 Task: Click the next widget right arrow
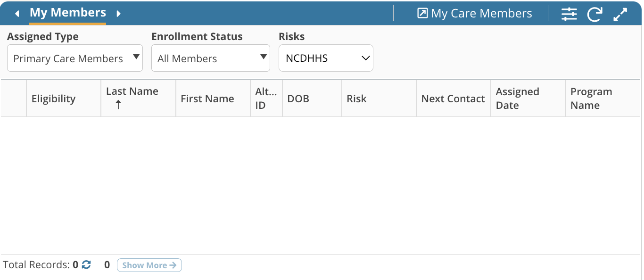(119, 14)
